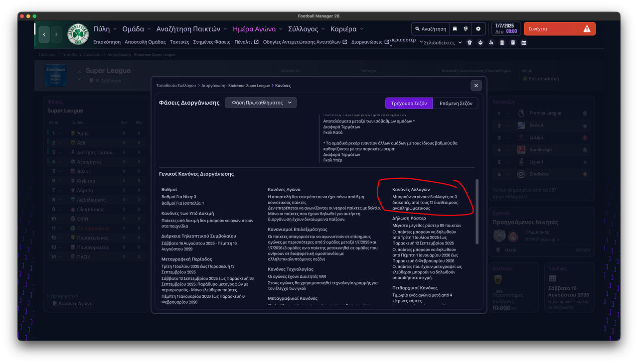
Task: Open the calendar grid shortcut icon
Action: tap(524, 43)
